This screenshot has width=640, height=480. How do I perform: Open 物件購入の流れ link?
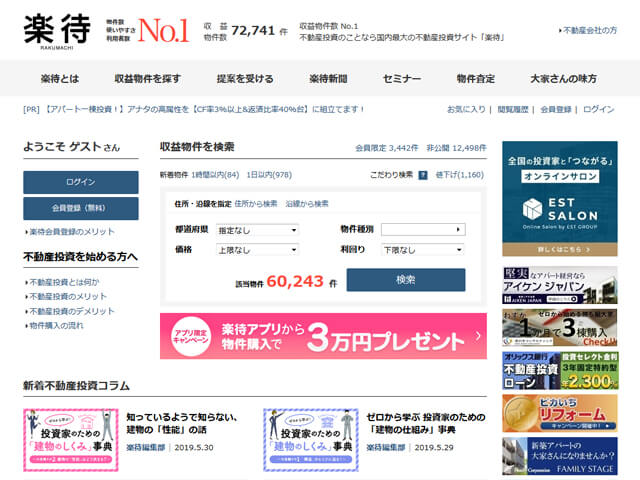click(54, 325)
